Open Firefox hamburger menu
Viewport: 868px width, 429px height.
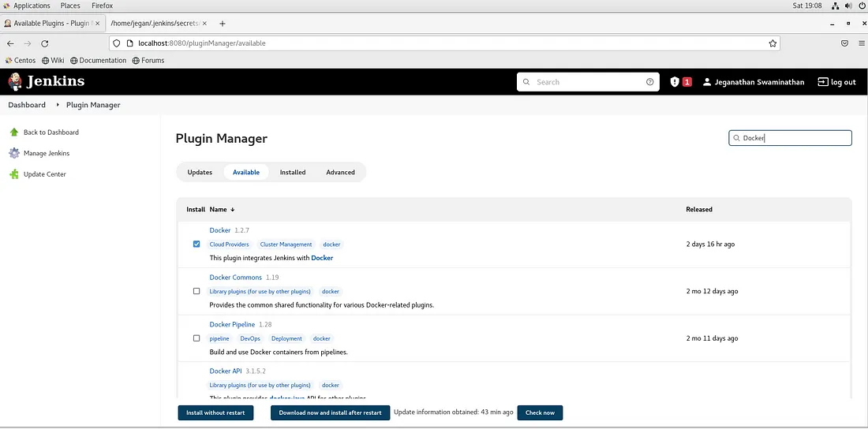click(862, 43)
